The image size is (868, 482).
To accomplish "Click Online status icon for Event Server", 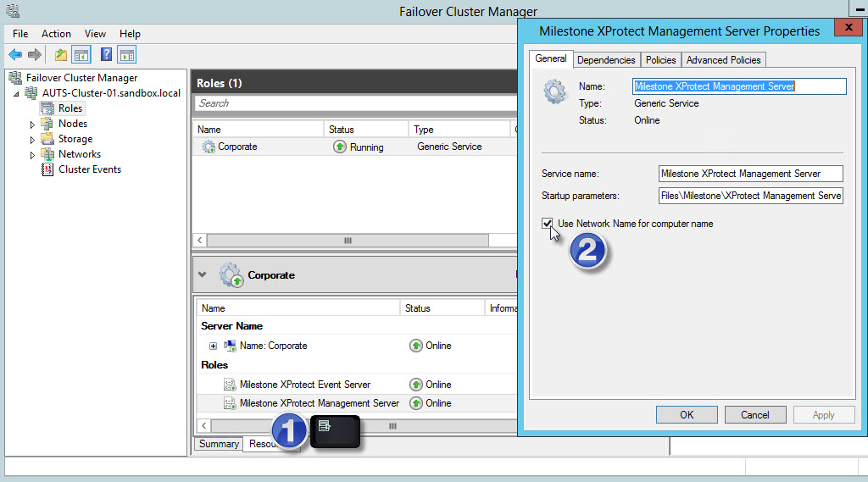I will click(415, 385).
